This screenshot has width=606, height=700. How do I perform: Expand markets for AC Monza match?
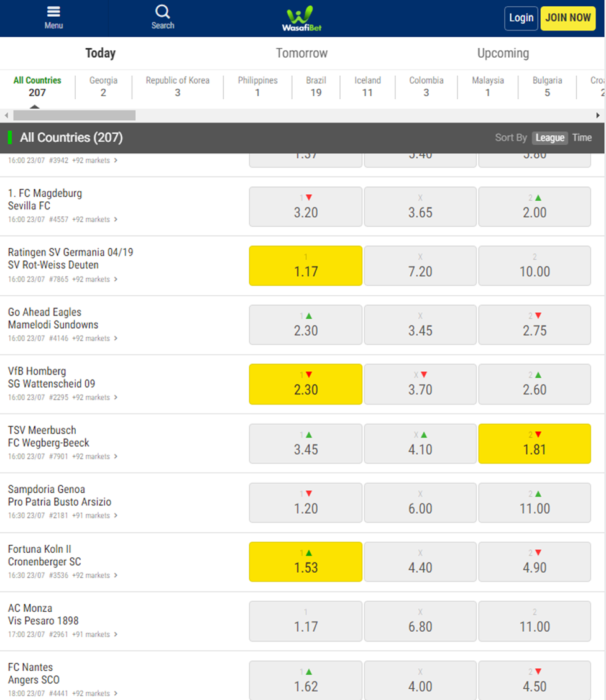coord(94,634)
